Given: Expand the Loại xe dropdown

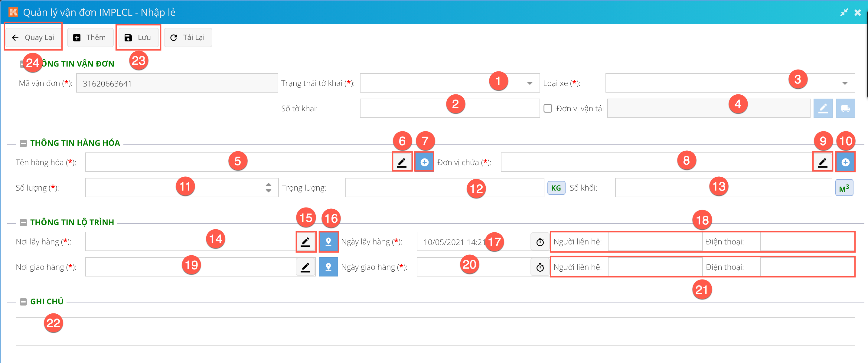Looking at the screenshot, I should pos(844,83).
